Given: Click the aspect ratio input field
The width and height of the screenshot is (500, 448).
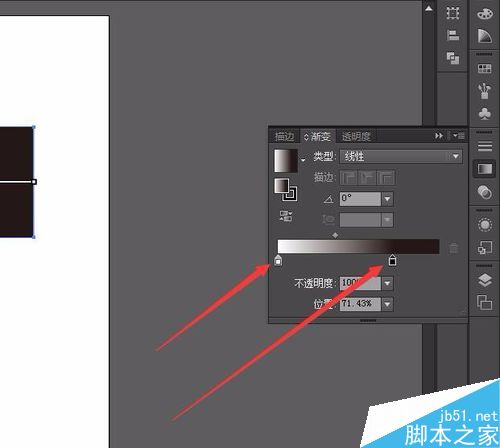Looking at the screenshot, I should (360, 220).
